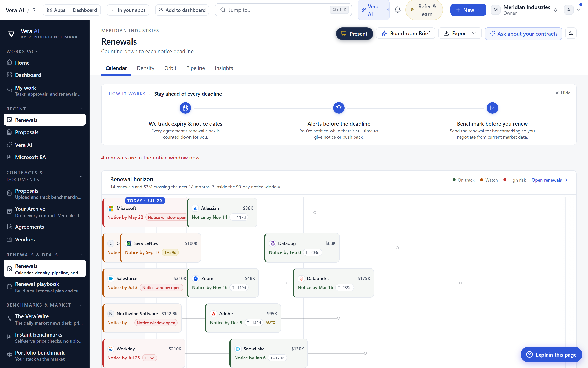Open Dashboard in the sidebar

click(45, 75)
